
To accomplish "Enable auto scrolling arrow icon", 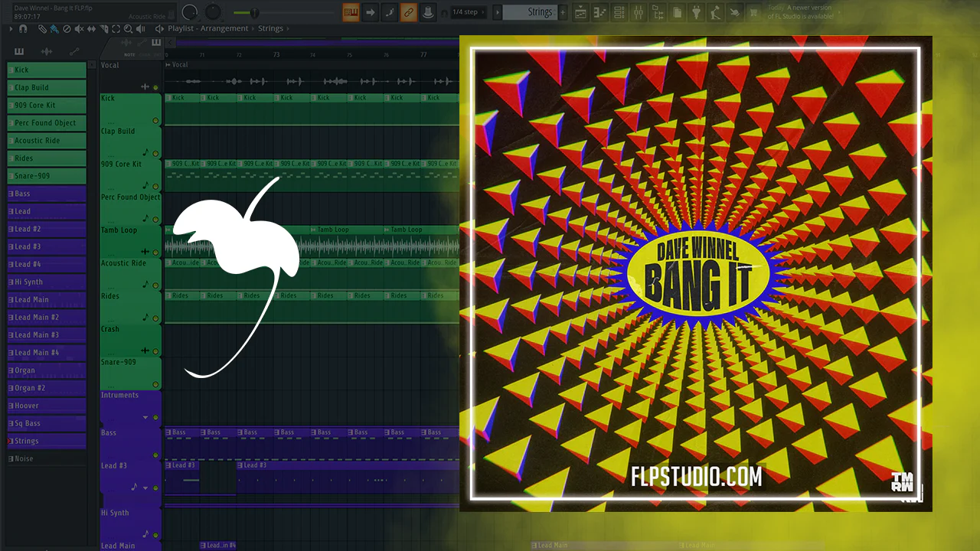I will pos(371,12).
